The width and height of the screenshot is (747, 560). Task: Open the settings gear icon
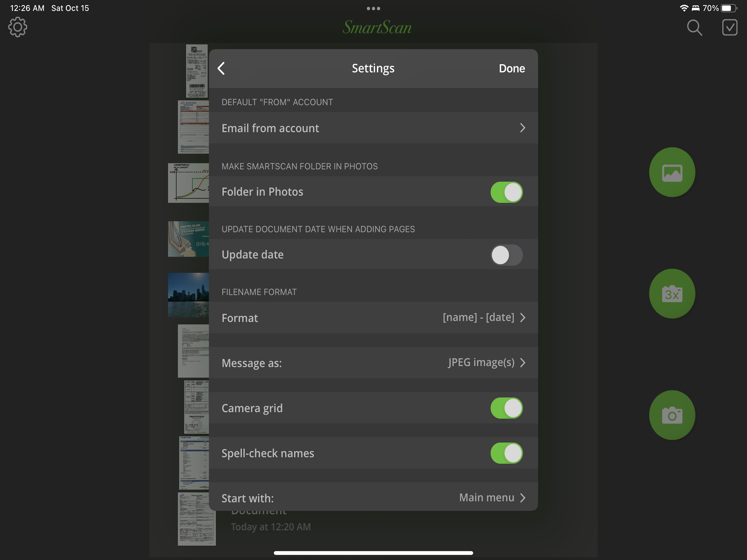point(17,27)
